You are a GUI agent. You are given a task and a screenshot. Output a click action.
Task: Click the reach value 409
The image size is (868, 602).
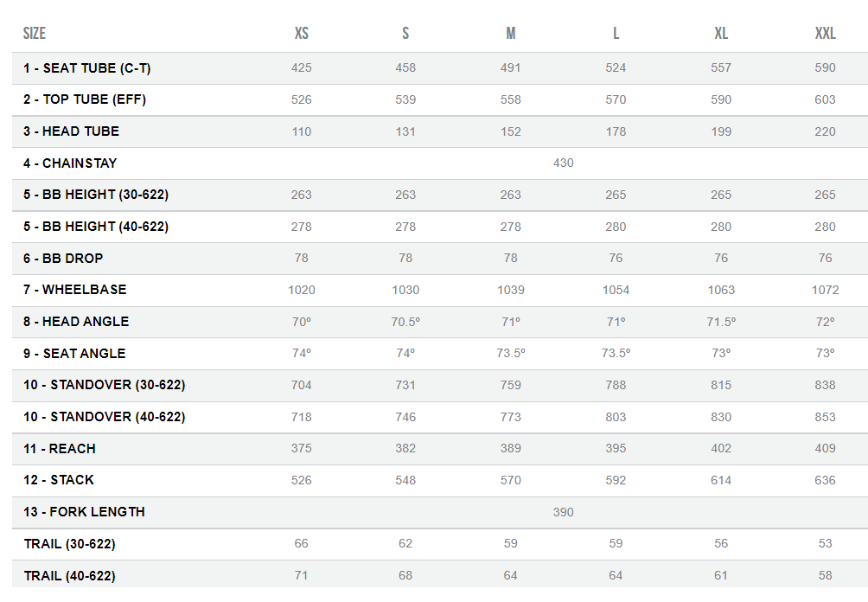point(825,449)
